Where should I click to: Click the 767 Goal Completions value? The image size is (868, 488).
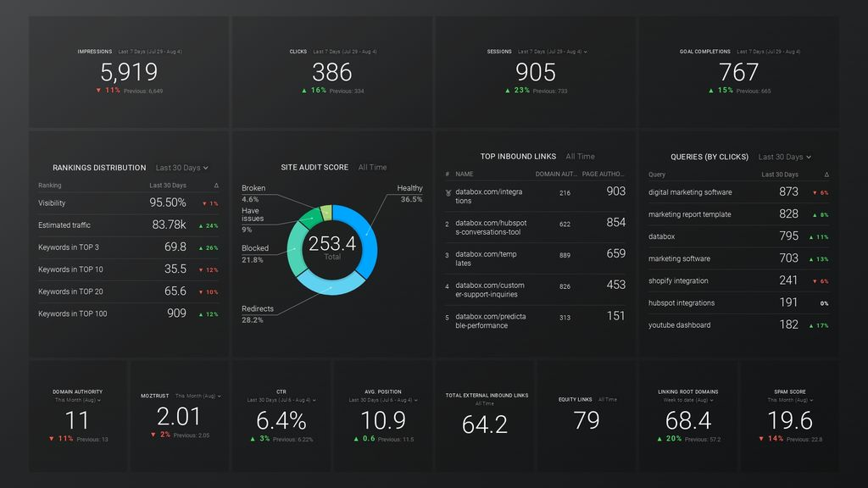pyautogui.click(x=739, y=73)
